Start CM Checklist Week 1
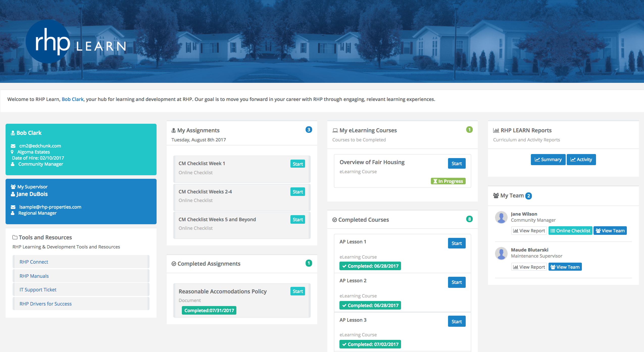Image resolution: width=644 pixels, height=352 pixels. (298, 164)
